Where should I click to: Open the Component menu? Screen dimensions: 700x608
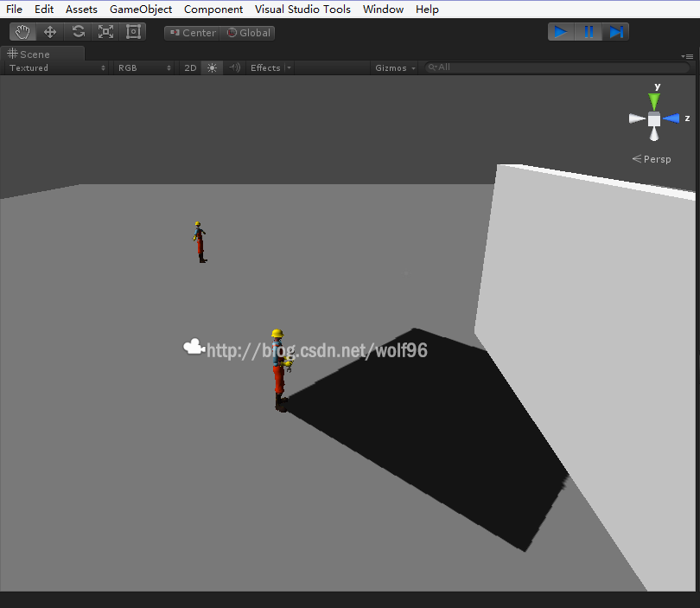pos(213,10)
